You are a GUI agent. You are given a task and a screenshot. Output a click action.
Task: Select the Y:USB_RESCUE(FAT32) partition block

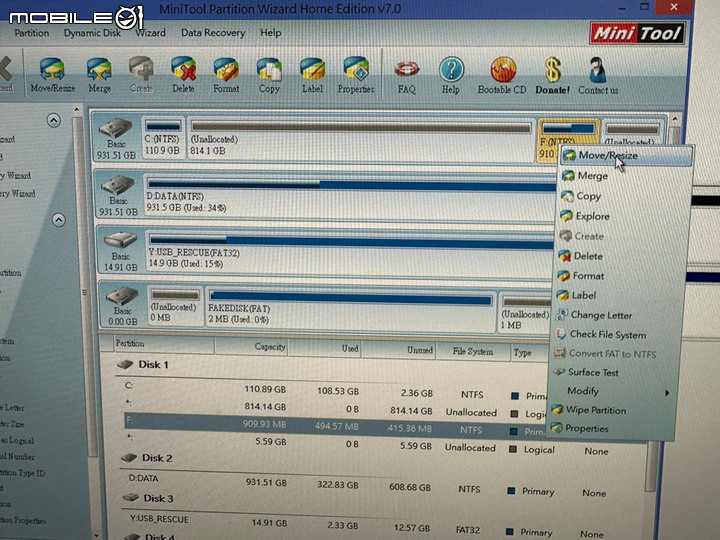[x=351, y=252]
